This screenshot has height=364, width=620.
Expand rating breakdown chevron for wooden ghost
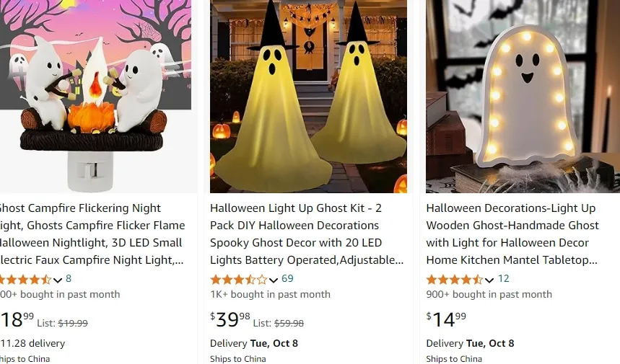pyautogui.click(x=489, y=280)
